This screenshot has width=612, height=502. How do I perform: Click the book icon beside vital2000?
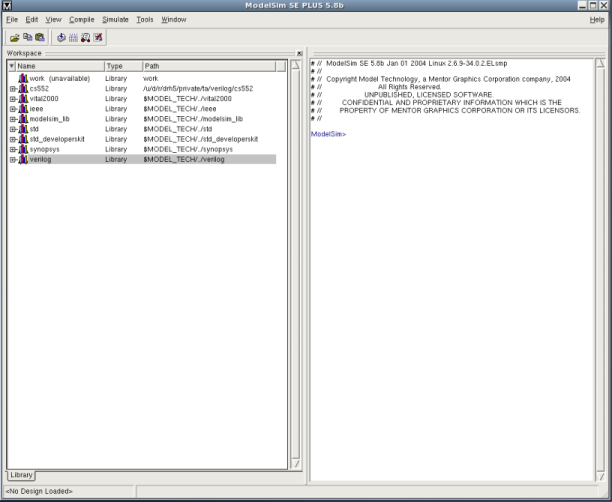[23, 99]
